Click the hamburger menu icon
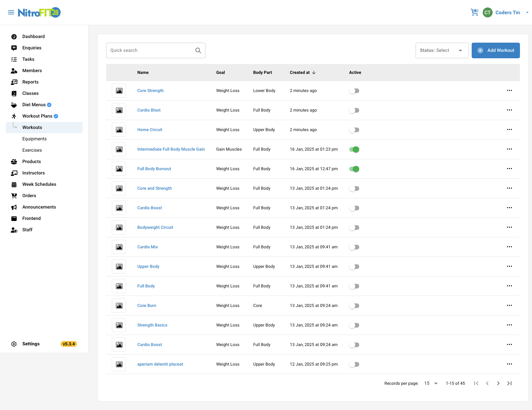The width and height of the screenshot is (532, 410). [x=11, y=12]
